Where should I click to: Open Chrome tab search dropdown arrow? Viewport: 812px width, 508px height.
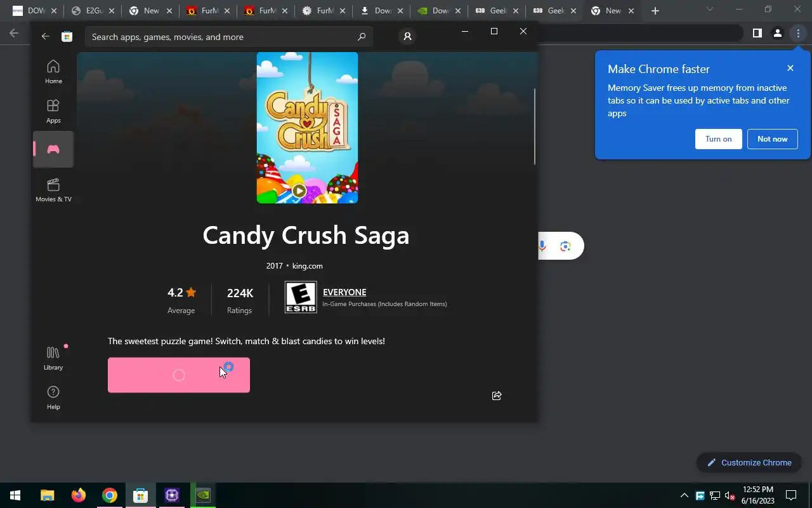(709, 9)
